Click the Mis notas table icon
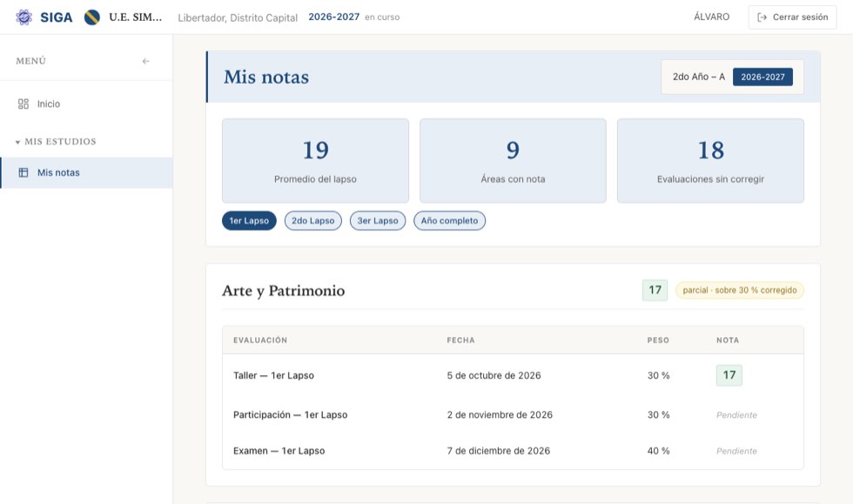The height and width of the screenshot is (504, 853). coord(24,172)
